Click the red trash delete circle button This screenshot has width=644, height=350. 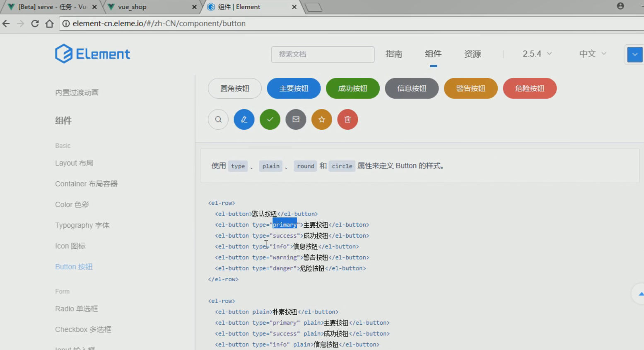click(347, 119)
